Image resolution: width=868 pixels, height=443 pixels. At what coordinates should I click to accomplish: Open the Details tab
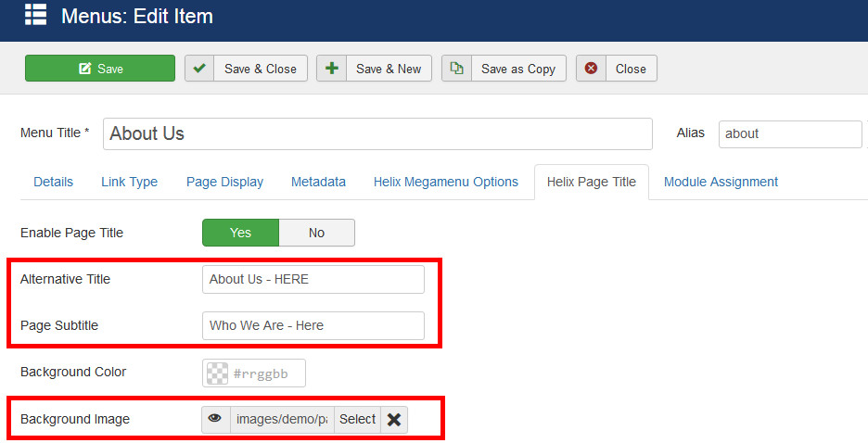pyautogui.click(x=53, y=182)
